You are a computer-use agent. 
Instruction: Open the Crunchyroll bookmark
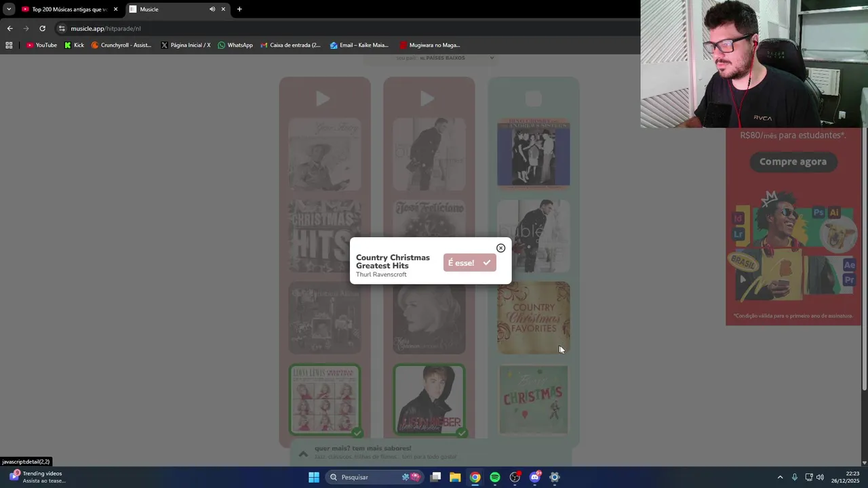click(121, 45)
